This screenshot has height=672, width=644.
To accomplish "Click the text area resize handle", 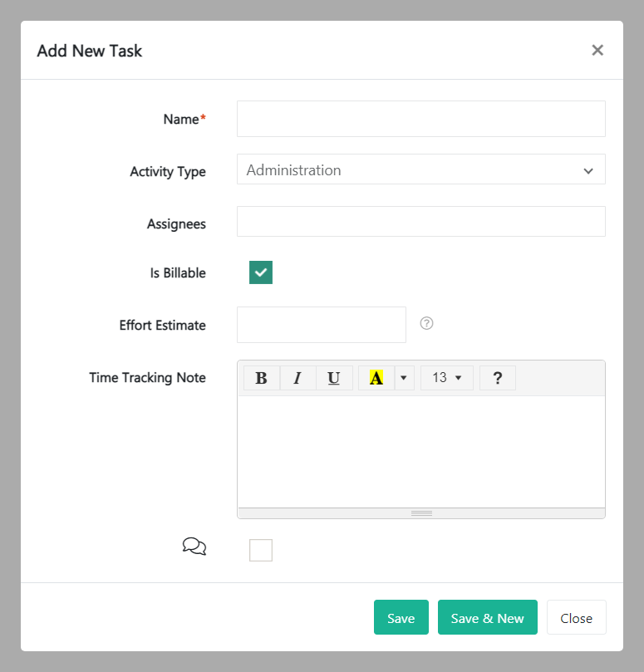I will [420, 513].
